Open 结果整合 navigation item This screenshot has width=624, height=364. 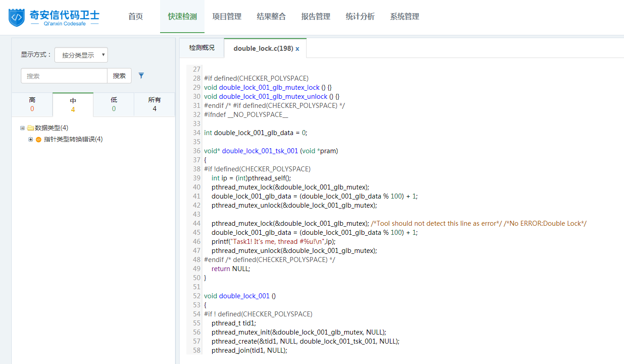(x=271, y=17)
